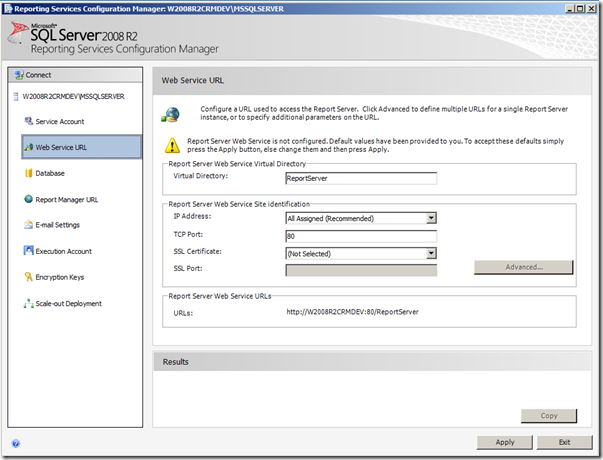The image size is (603, 460).
Task: Click the Web Service URL icon
Action: pyautogui.click(x=28, y=147)
